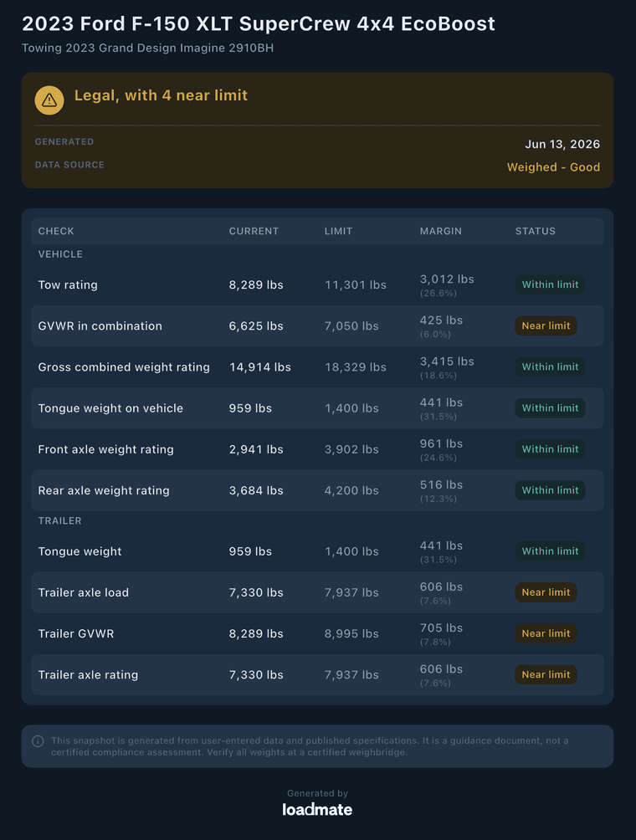This screenshot has height=840, width=636.
Task: Click trailer 'Tongue weight' row label
Action: point(79,552)
